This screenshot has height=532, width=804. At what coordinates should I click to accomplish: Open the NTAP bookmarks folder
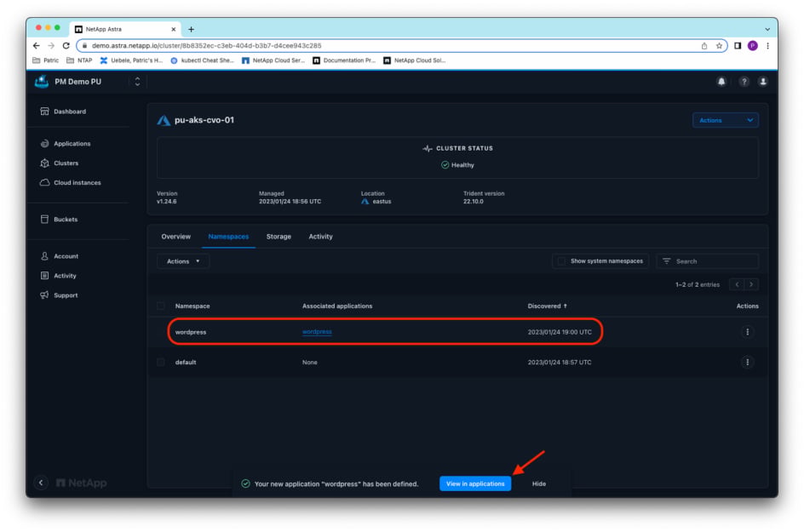tap(79, 60)
